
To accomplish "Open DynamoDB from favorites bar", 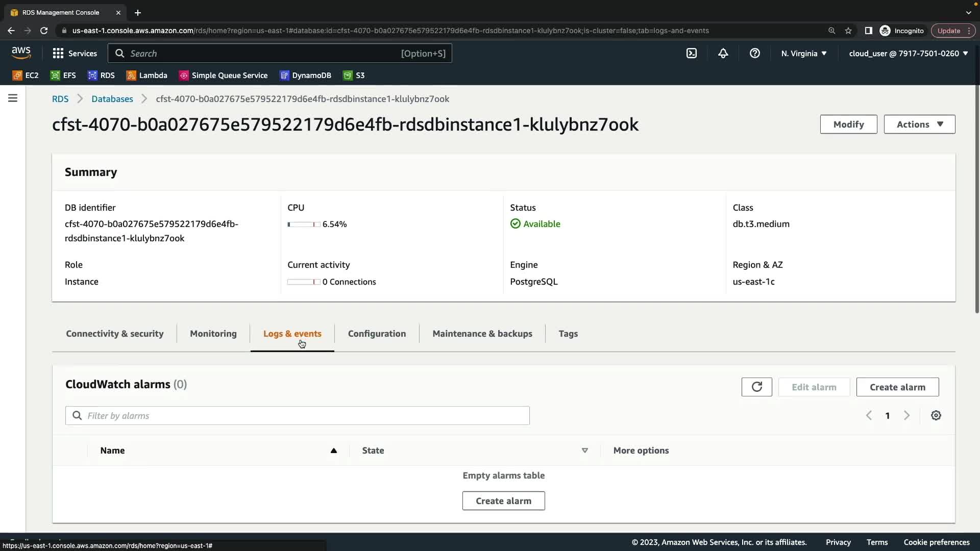I will 306,76.
